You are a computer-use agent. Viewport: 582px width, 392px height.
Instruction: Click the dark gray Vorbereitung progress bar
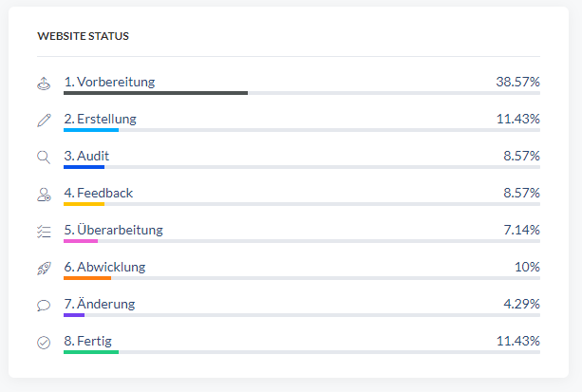[x=155, y=93]
